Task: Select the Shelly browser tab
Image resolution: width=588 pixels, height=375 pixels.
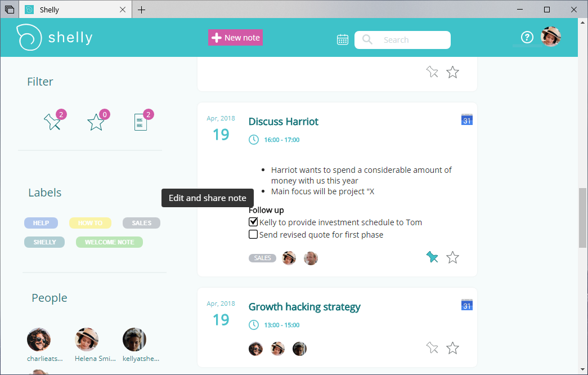Action: click(75, 10)
